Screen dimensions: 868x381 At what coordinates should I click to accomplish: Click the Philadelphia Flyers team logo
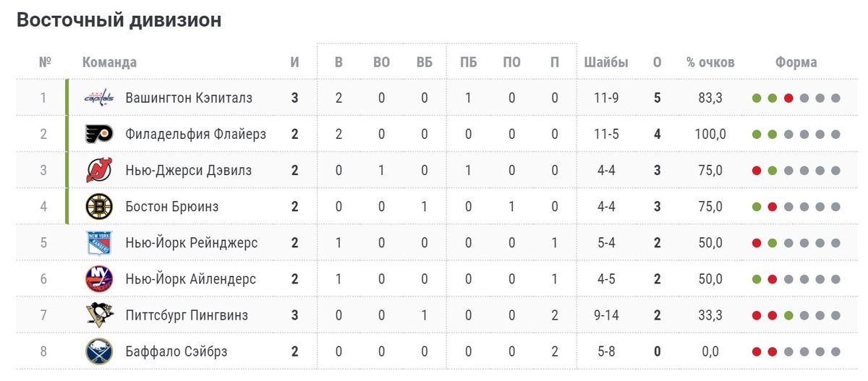99,134
